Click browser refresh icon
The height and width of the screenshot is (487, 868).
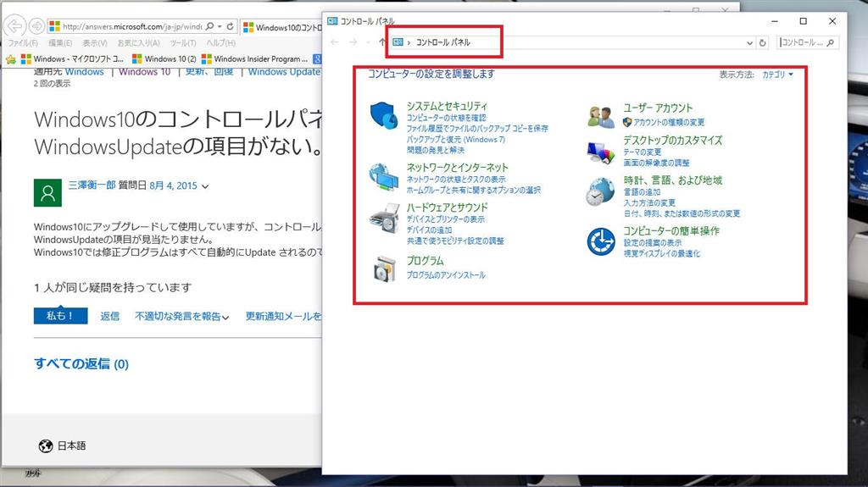pos(231,26)
